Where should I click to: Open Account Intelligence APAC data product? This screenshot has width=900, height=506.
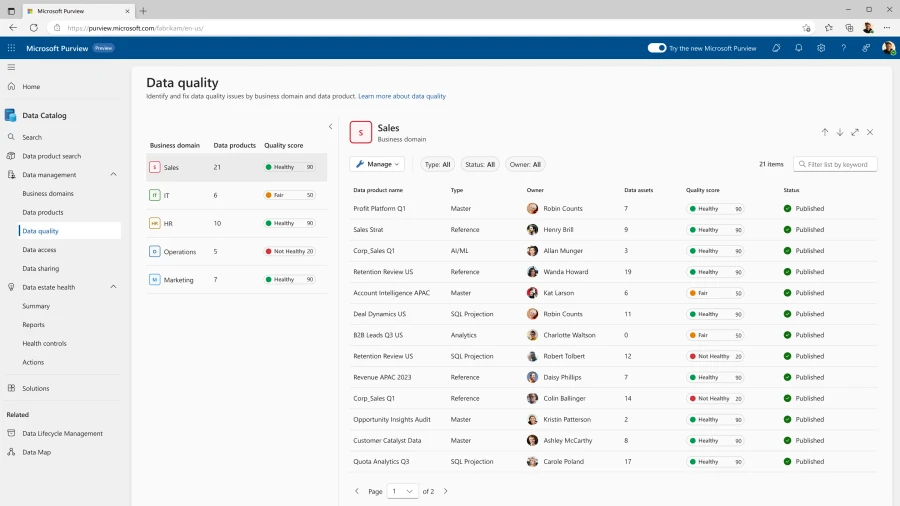tap(391, 293)
